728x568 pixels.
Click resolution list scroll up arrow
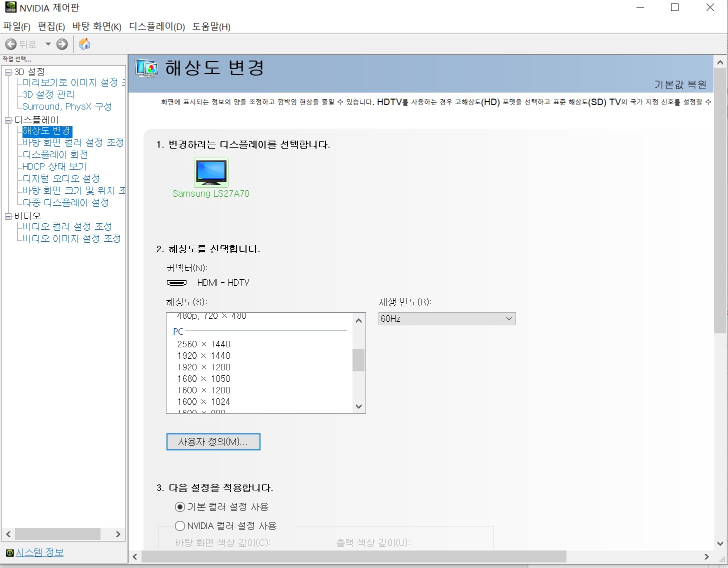358,321
